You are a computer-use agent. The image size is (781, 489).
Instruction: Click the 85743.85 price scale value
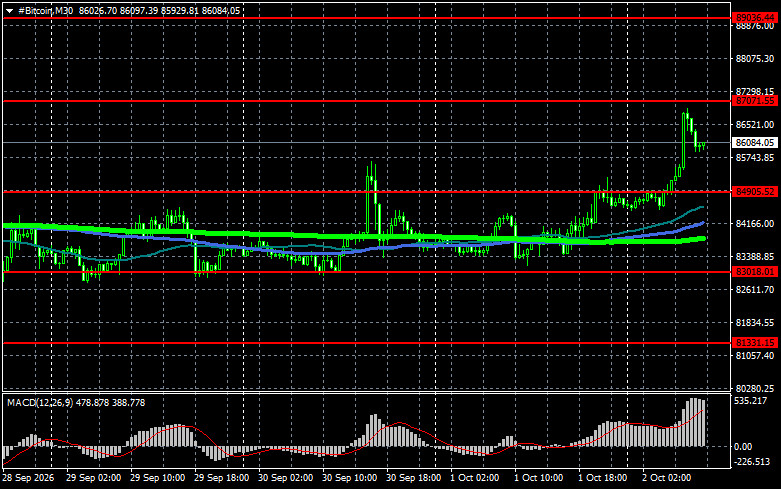pos(755,158)
